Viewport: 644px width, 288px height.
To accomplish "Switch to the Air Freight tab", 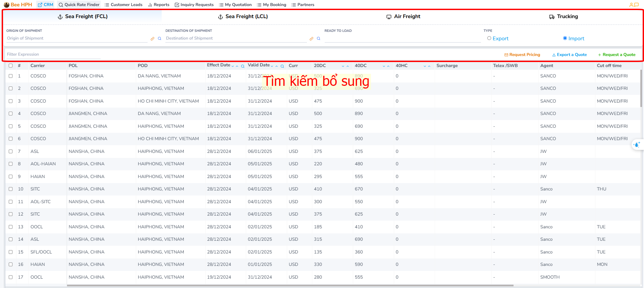I will tap(403, 16).
